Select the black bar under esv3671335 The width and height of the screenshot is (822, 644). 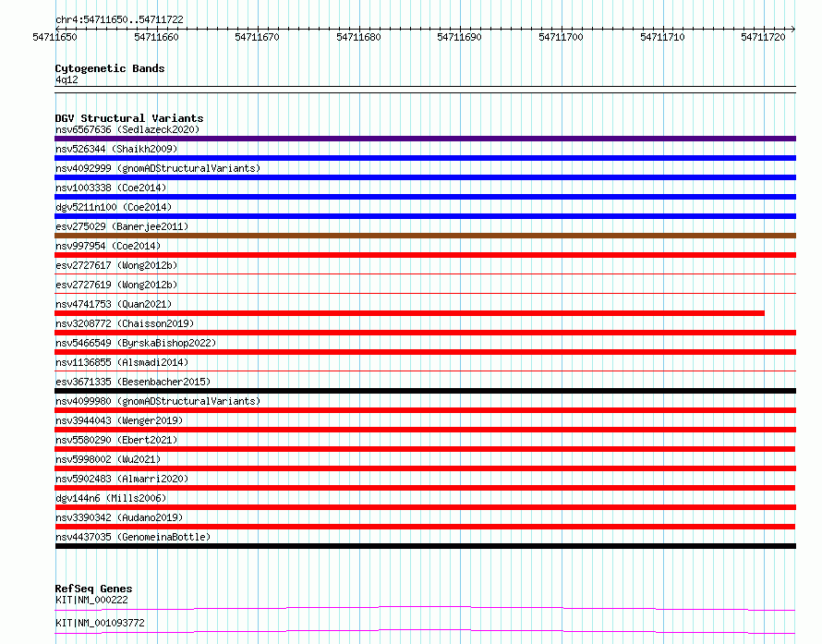(x=425, y=391)
